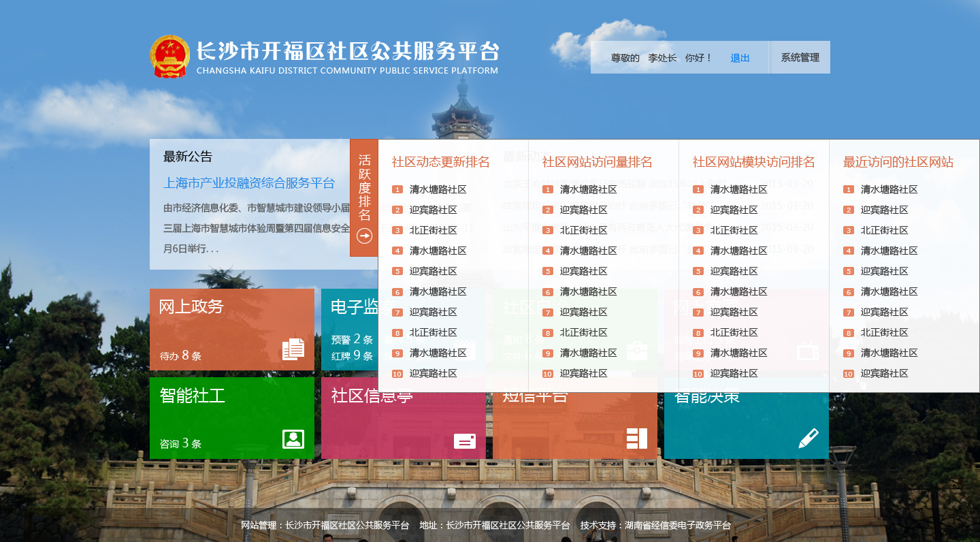The height and width of the screenshot is (542, 980).
Task: Click 咨询 3 条 on 智能社工
Action: 180,443
